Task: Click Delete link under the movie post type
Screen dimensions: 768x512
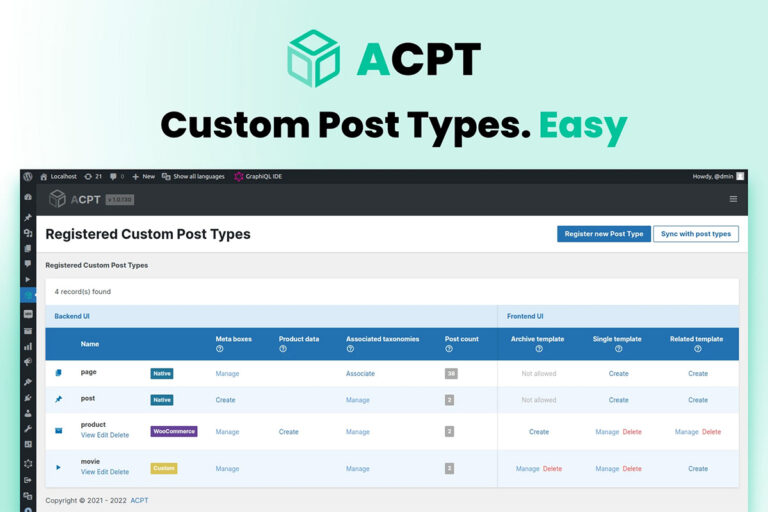Action: pos(119,472)
